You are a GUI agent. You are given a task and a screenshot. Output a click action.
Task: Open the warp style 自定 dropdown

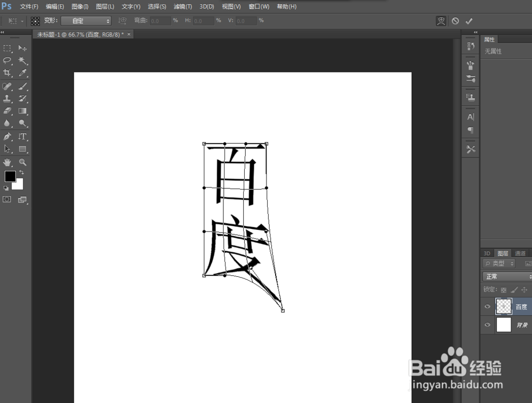[86, 21]
